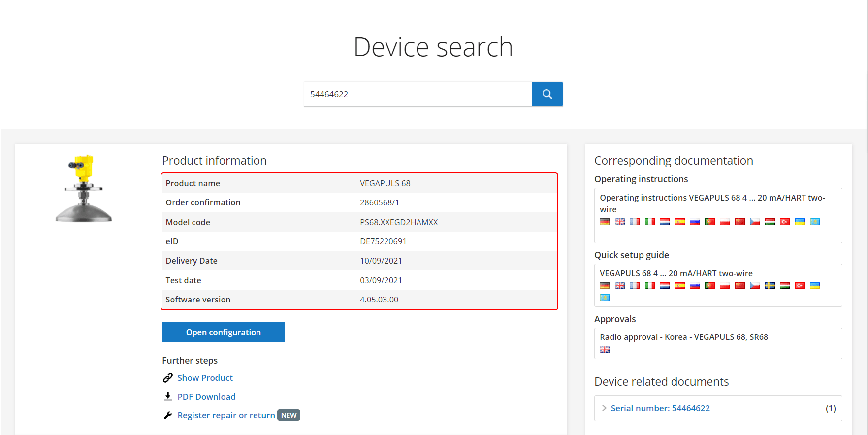Click the download arrow icon beside PDF Download

pyautogui.click(x=168, y=396)
